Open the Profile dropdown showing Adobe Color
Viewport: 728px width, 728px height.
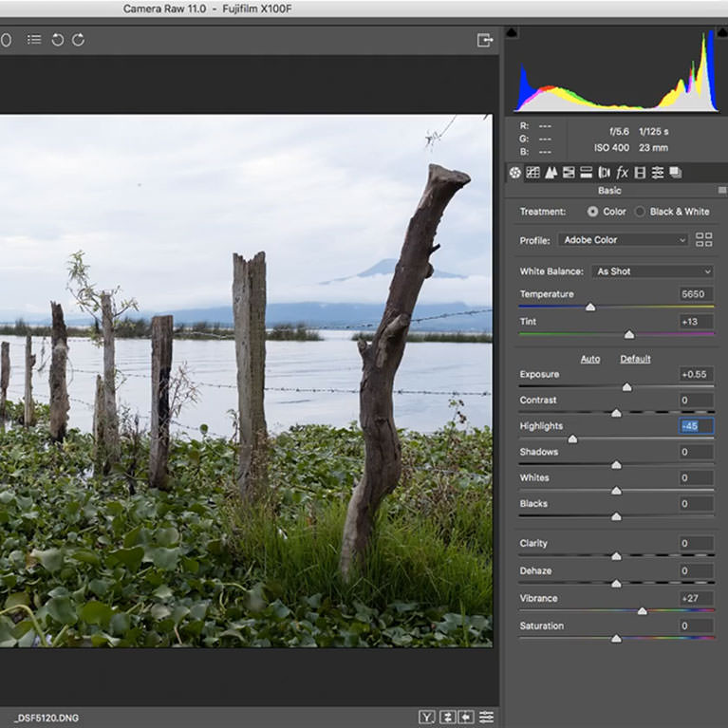(623, 240)
